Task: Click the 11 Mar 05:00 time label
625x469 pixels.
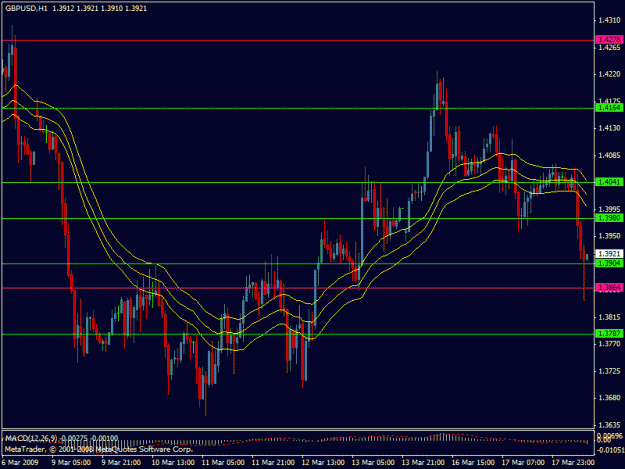Action: click(223, 462)
